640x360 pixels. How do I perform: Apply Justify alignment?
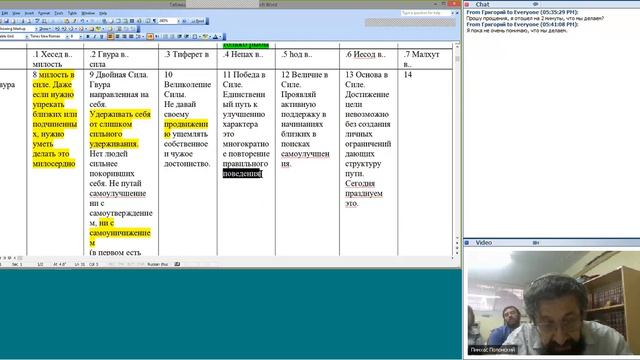pyautogui.click(x=131, y=36)
